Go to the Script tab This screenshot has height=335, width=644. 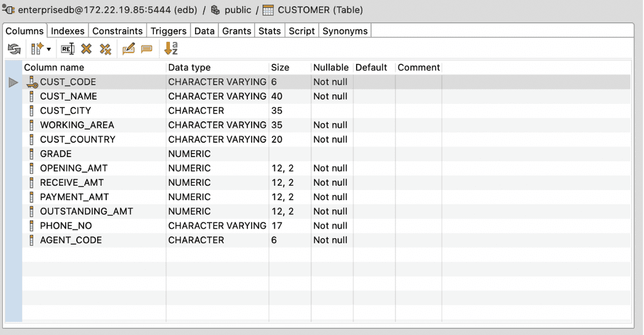click(302, 31)
